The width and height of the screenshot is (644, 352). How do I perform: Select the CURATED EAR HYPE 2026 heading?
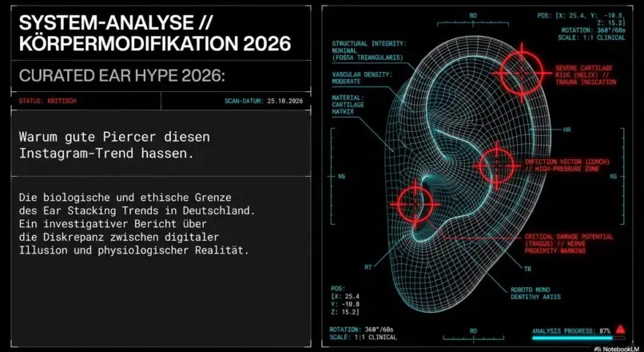[x=121, y=76]
